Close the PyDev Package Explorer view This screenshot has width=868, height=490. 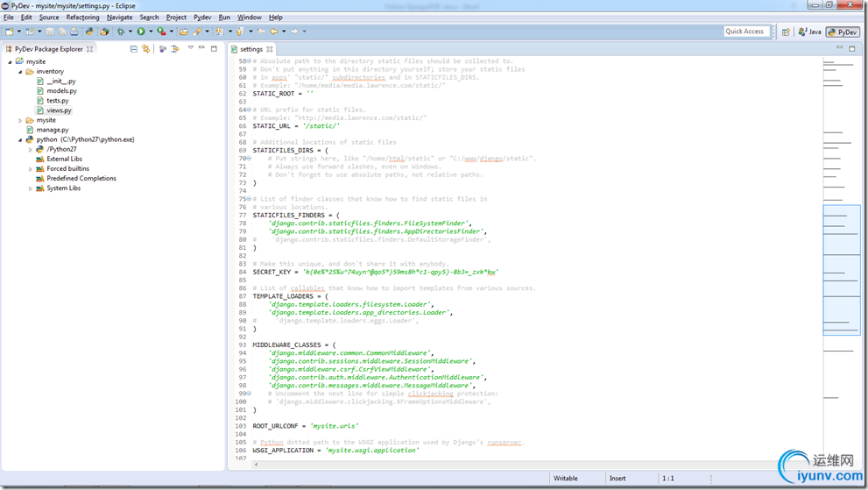[89, 49]
